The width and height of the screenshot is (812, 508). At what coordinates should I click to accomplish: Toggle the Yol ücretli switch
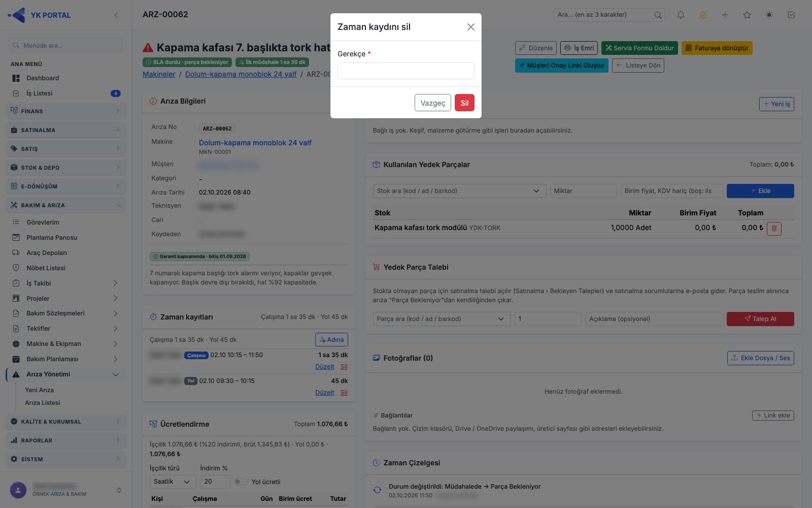click(x=241, y=482)
